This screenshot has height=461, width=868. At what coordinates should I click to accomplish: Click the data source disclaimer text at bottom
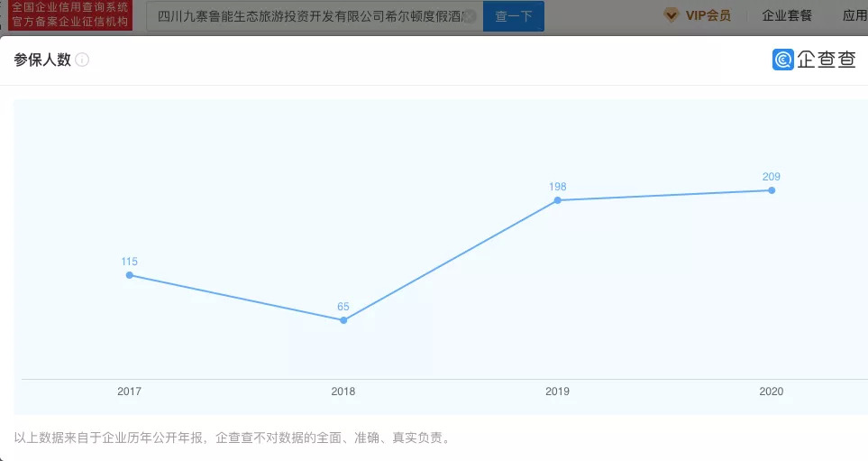pos(233,438)
